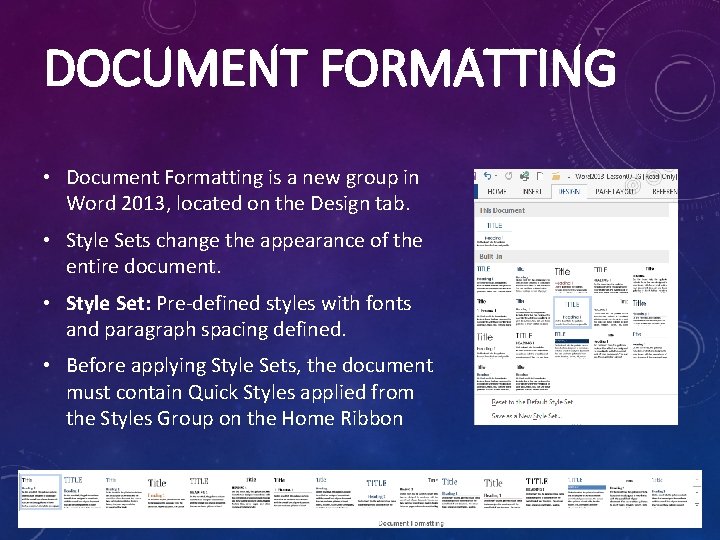The width and height of the screenshot is (720, 540).
Task: Select the DESIGN ribbon tab
Action: (569, 191)
